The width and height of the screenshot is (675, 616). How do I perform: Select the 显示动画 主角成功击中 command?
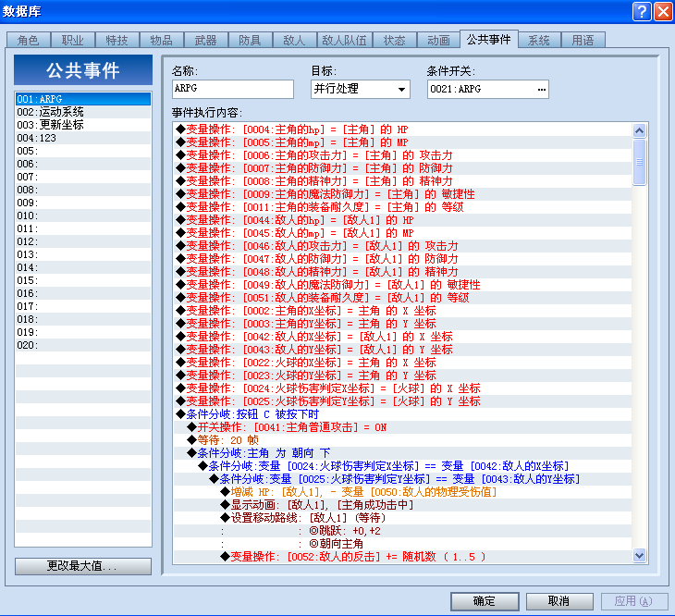coord(402,504)
